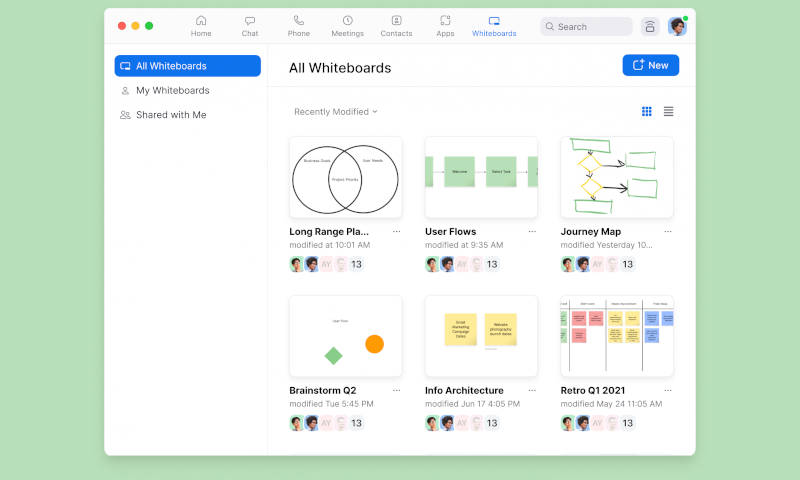Click the Search field

pyautogui.click(x=586, y=27)
